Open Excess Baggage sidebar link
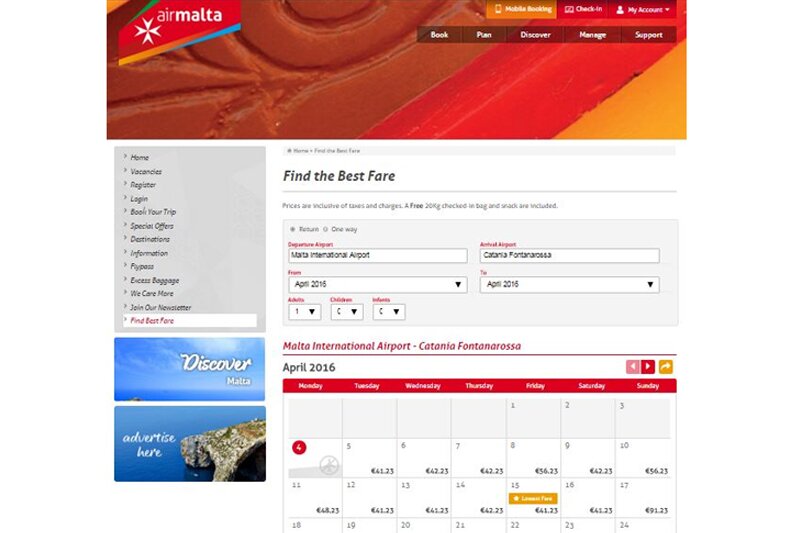Image resolution: width=800 pixels, height=533 pixels. point(155,280)
